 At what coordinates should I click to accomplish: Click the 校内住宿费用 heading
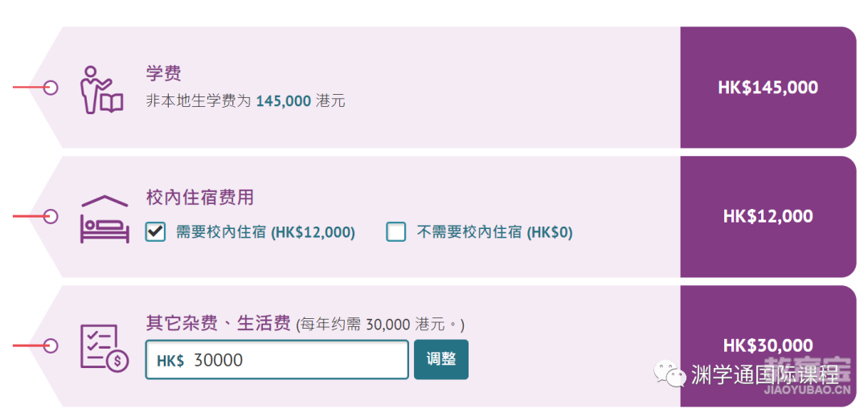200,197
